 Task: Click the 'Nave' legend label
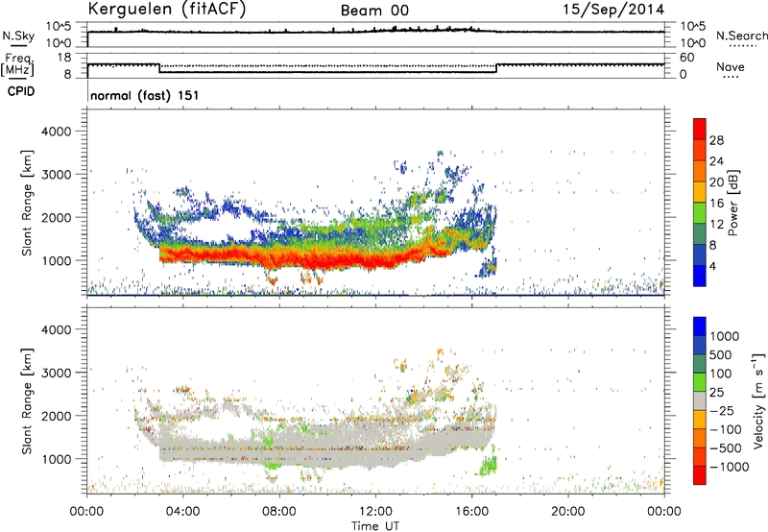(731, 67)
